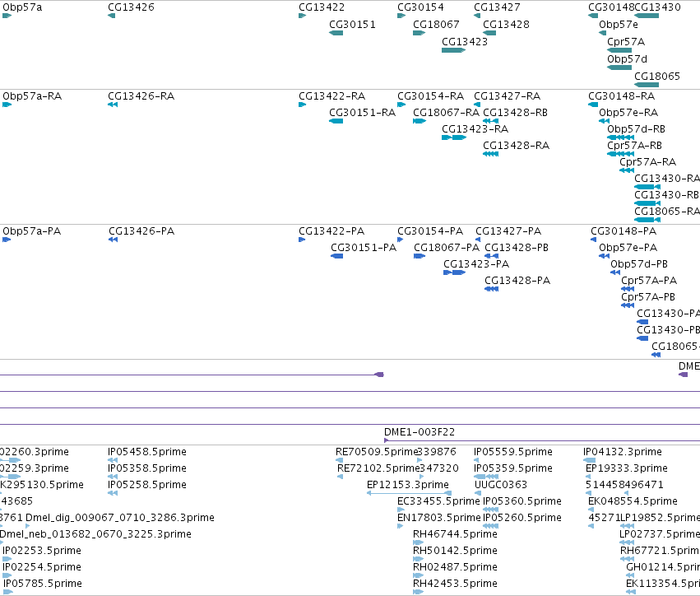Click protein label Obp57a-PA
Screen dimensions: 700x596
click(x=32, y=231)
